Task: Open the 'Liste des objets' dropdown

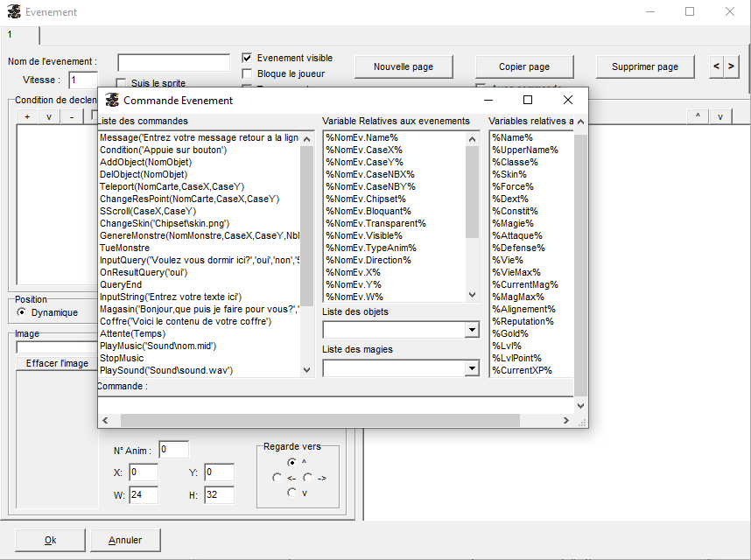Action: pyautogui.click(x=472, y=330)
